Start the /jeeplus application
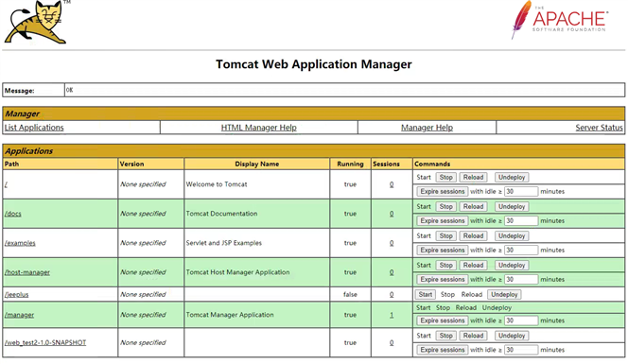The height and width of the screenshot is (364, 628). (426, 294)
